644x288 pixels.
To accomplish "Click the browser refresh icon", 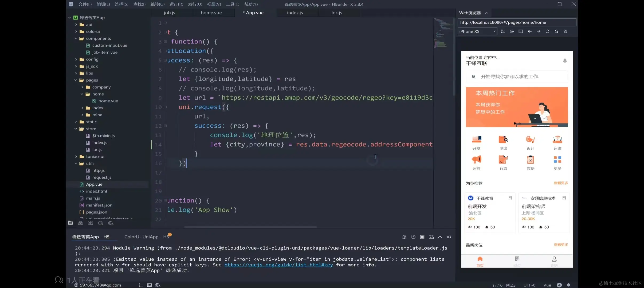I will (547, 31).
